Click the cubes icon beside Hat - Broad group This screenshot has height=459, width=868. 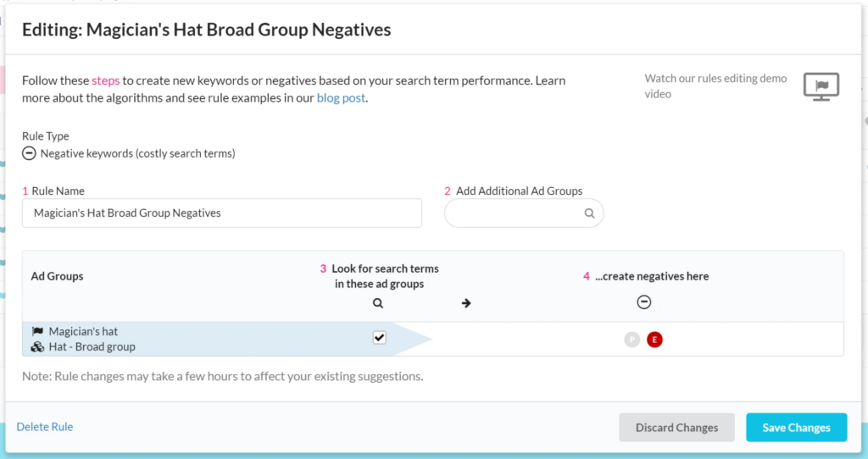tap(37, 346)
